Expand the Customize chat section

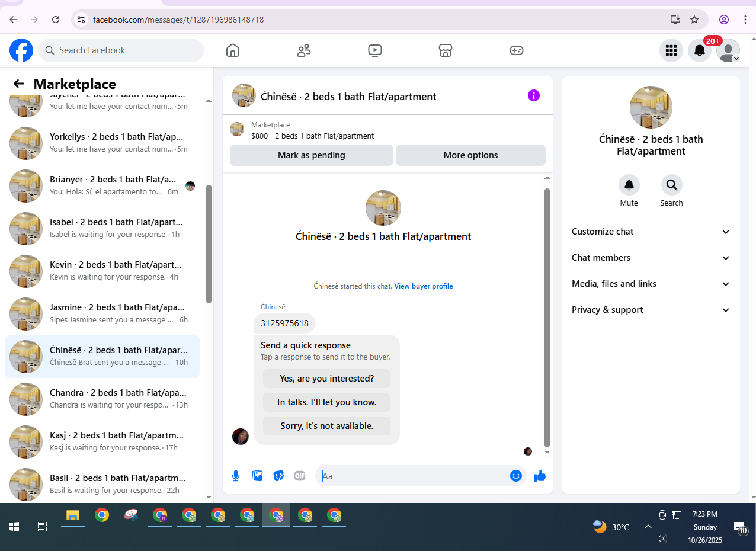651,232
